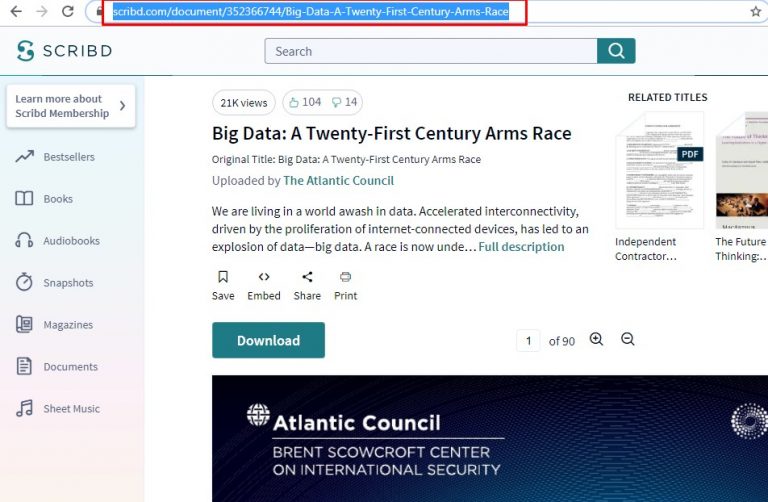
Task: Open Audiobooks headphones icon
Action: [x=24, y=240]
